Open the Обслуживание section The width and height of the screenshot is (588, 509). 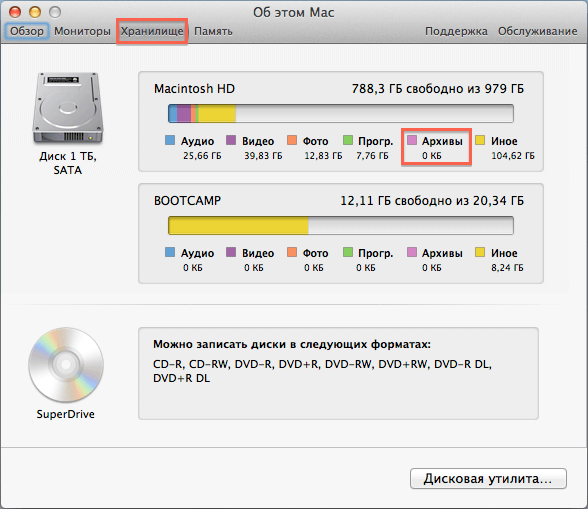click(537, 31)
